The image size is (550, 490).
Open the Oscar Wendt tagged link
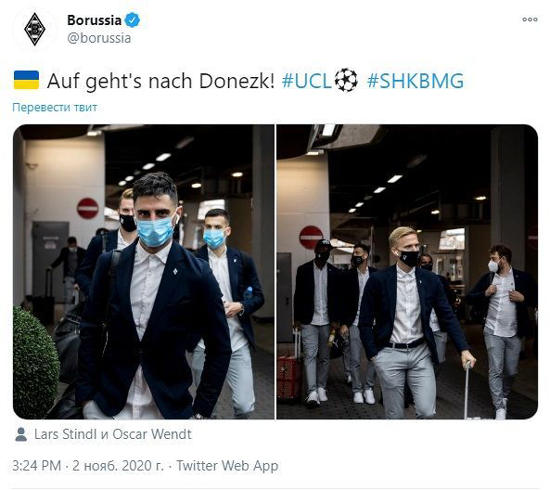click(152, 434)
